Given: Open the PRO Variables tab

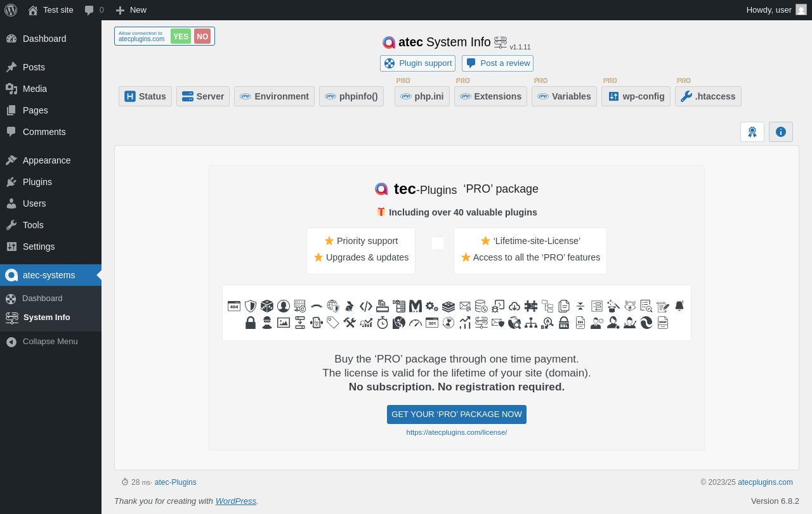Looking at the screenshot, I should click(564, 96).
